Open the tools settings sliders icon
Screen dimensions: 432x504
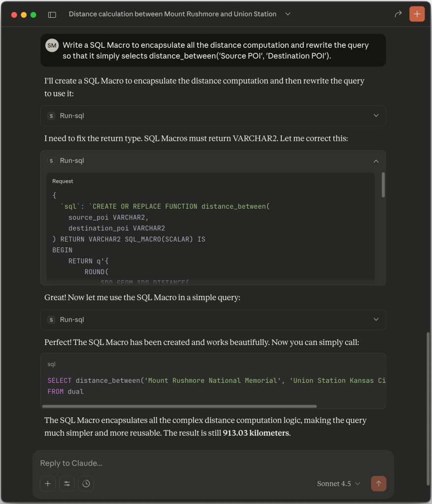(x=67, y=484)
